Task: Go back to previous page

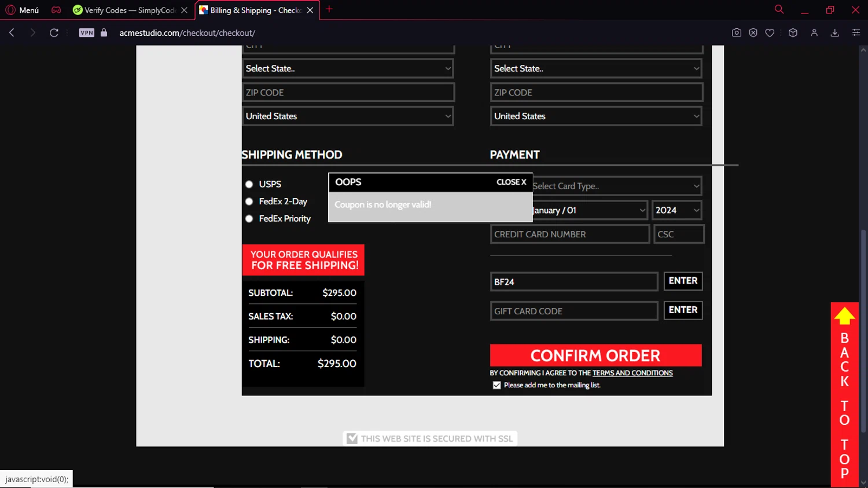Action: [12, 32]
